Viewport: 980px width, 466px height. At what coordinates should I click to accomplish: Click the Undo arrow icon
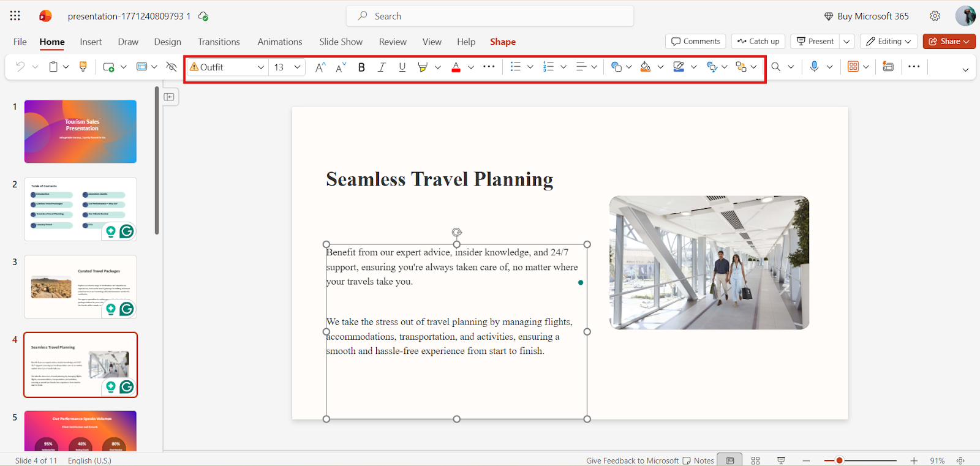click(20, 67)
